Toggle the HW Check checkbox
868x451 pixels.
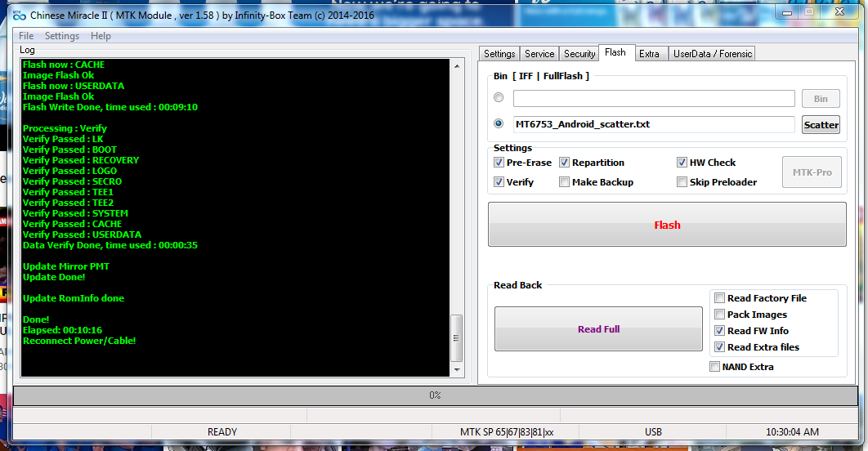[x=682, y=163]
